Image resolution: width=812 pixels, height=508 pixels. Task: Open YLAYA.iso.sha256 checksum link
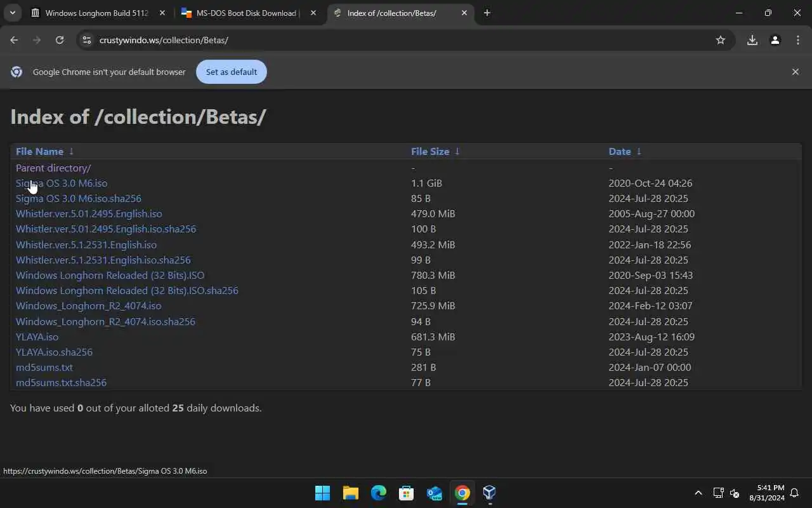[x=54, y=352]
